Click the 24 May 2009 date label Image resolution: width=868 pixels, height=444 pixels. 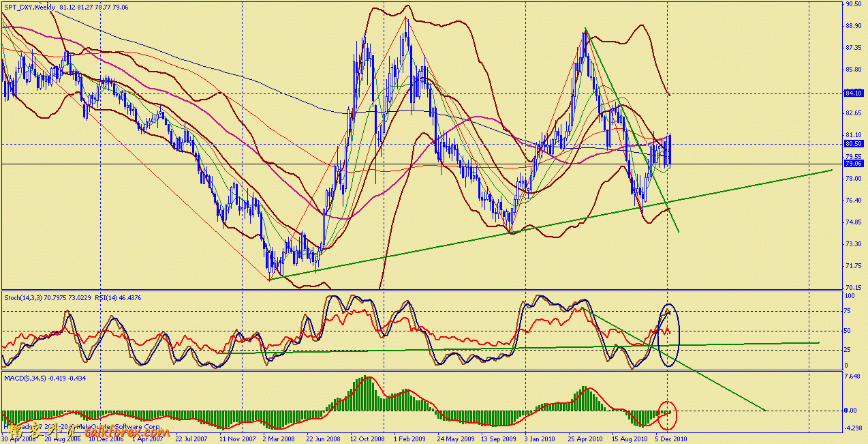point(455,440)
